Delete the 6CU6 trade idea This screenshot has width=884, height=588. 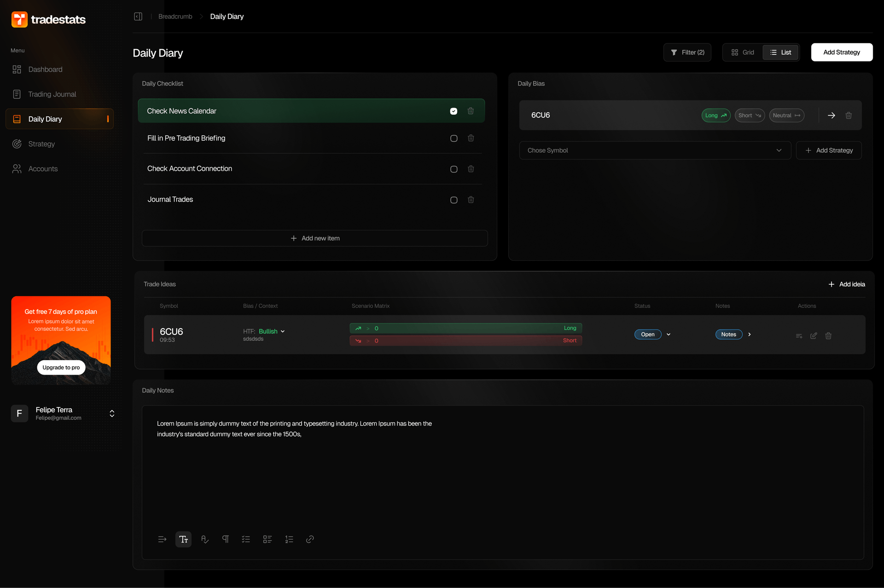[828, 336]
